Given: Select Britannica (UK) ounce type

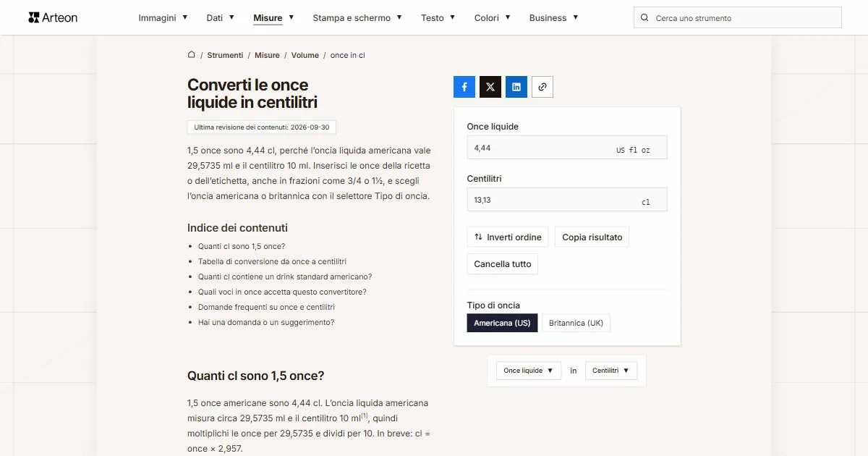Looking at the screenshot, I should click(576, 323).
